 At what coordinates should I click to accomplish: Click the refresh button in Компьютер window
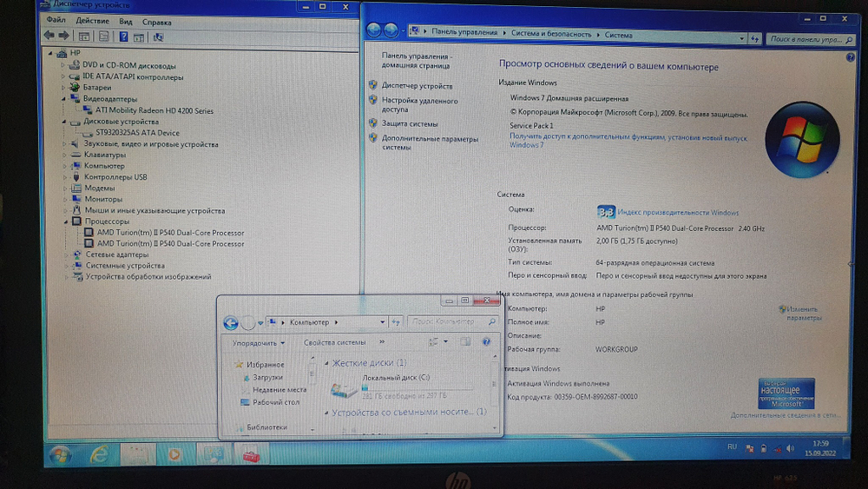[396, 321]
